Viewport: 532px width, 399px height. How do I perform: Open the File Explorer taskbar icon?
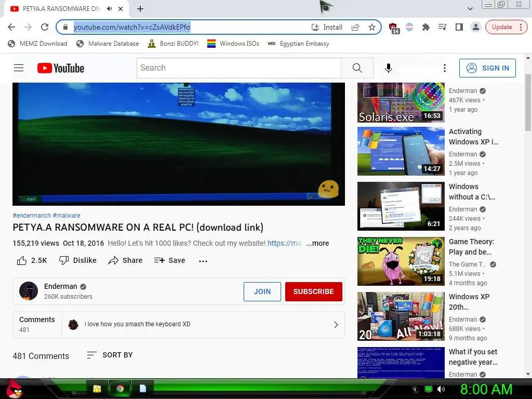[97, 389]
